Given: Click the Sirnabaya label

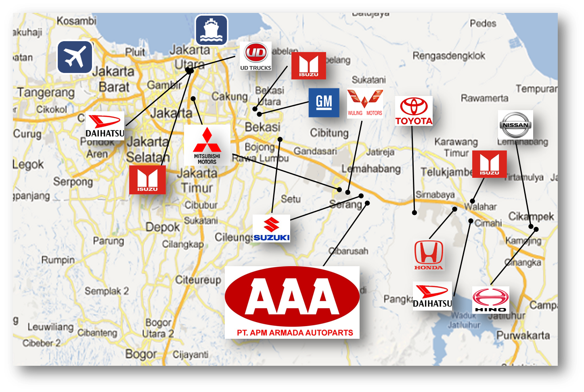Looking at the screenshot, I should tap(435, 195).
